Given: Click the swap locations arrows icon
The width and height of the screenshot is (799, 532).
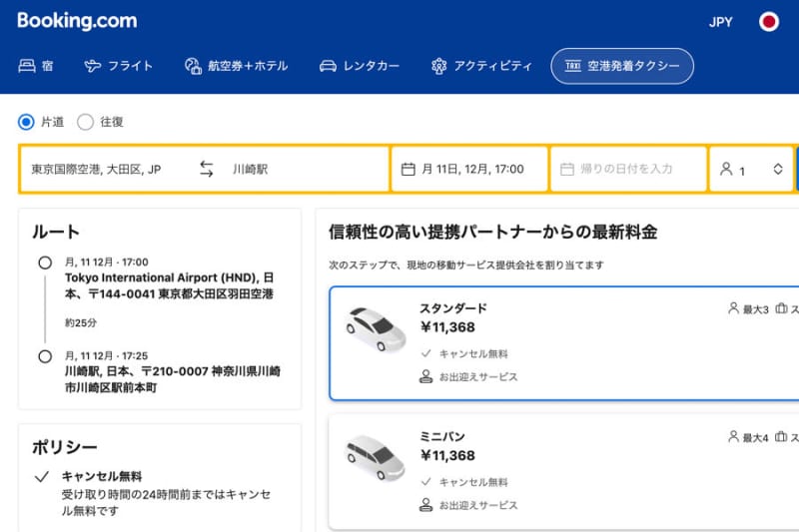Looking at the screenshot, I should [x=207, y=169].
